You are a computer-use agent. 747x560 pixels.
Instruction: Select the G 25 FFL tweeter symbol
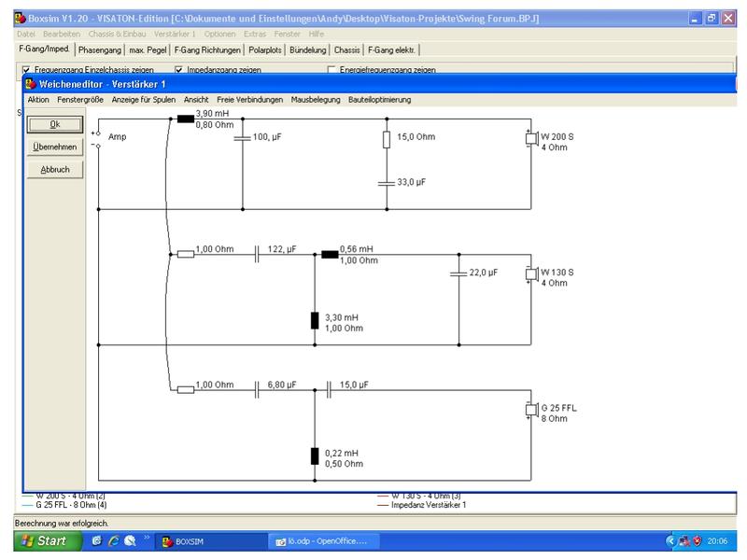(x=531, y=410)
